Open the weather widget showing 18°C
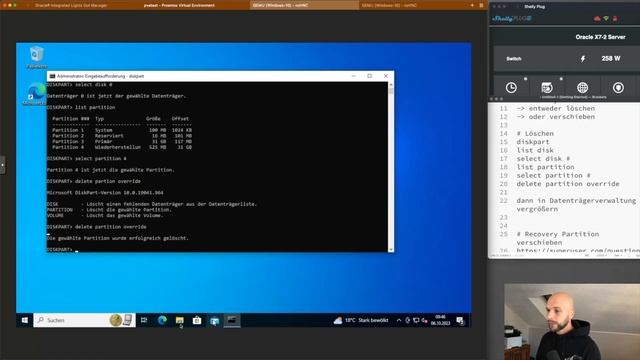The height and width of the screenshot is (360, 640). tap(361, 320)
